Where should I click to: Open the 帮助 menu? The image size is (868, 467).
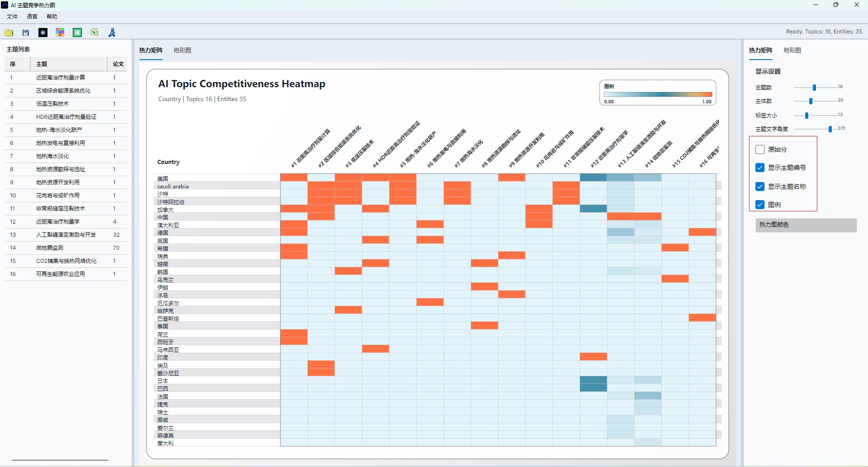pos(52,17)
